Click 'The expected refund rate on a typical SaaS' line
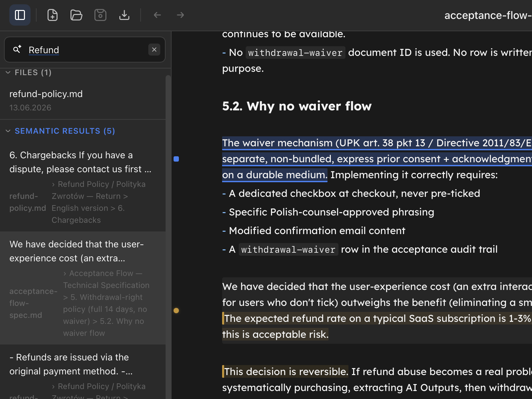The height and width of the screenshot is (399, 532). point(377,319)
